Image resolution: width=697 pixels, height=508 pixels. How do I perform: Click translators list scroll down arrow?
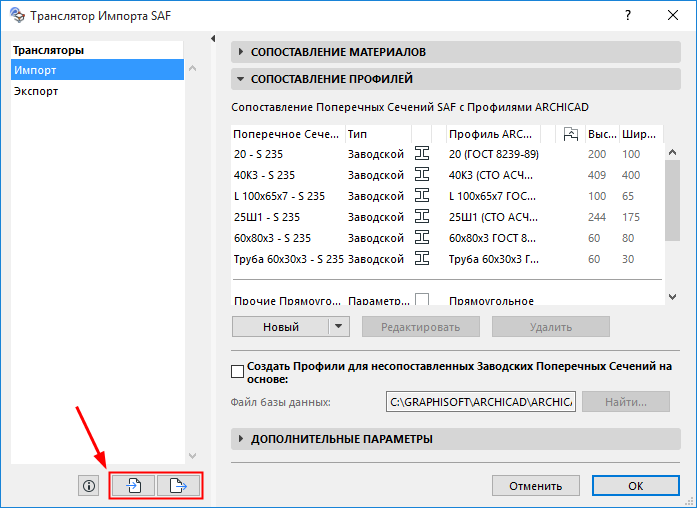tap(192, 456)
